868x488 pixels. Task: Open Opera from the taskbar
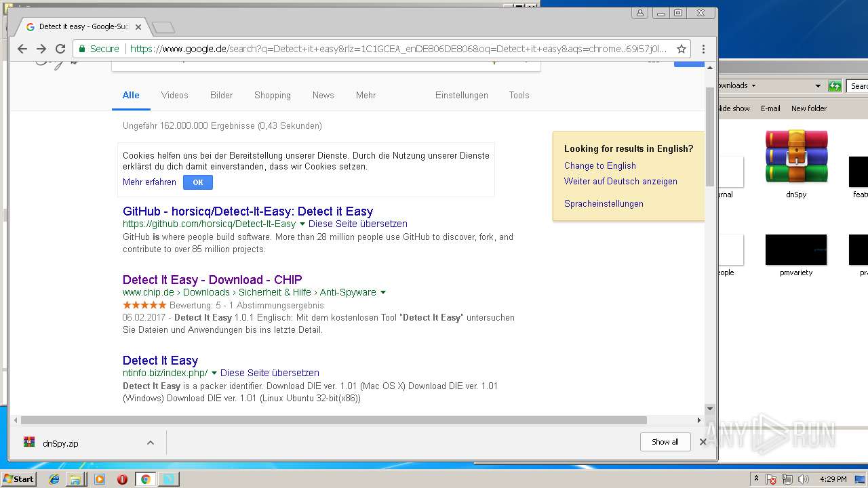pyautogui.click(x=122, y=479)
